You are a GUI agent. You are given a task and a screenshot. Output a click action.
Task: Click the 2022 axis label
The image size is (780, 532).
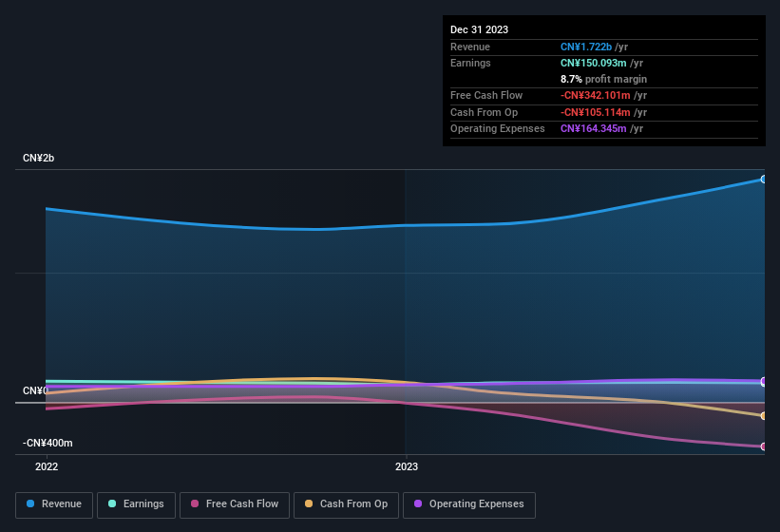tap(47, 466)
